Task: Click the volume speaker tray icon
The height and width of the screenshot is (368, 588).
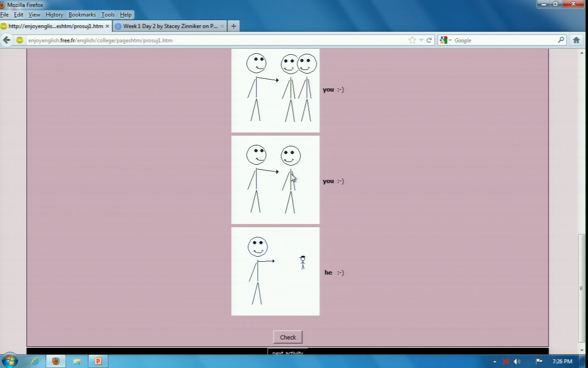Action: 517,362
